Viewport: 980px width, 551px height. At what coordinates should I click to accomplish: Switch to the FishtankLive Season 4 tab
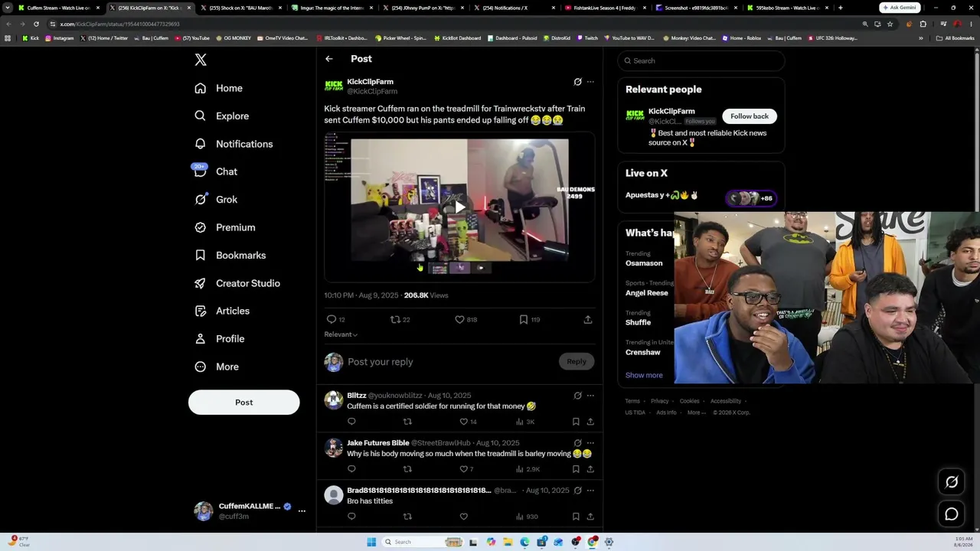tap(603, 8)
